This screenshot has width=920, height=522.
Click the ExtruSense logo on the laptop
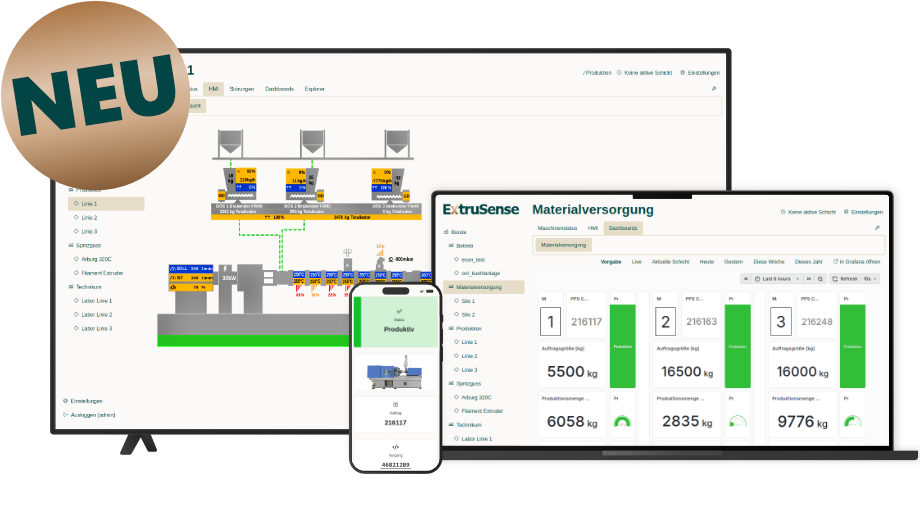click(x=481, y=209)
